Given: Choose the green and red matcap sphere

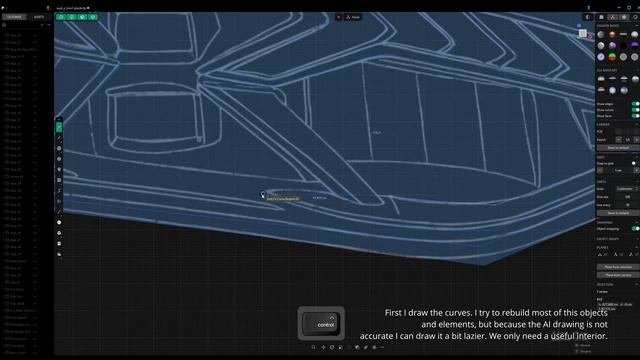Looking at the screenshot, I should [x=612, y=57].
